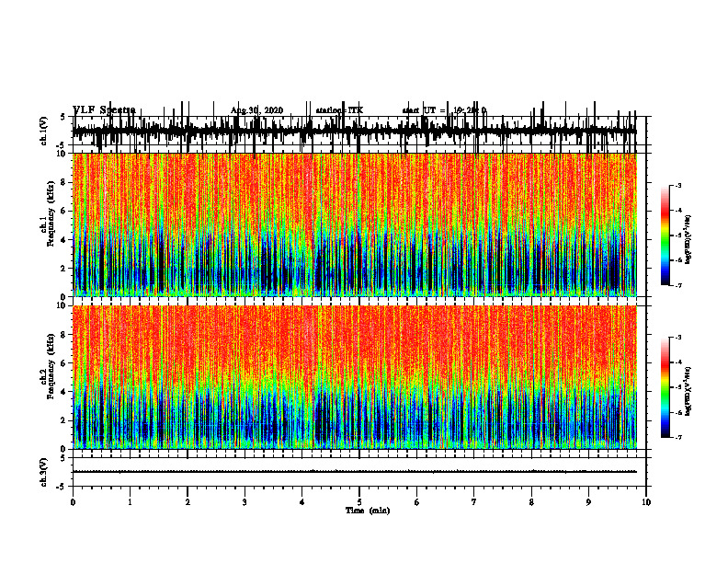Click the "ch.3(V)" axis label
Image resolution: width=728 pixels, height=563 pixels.
click(44, 472)
